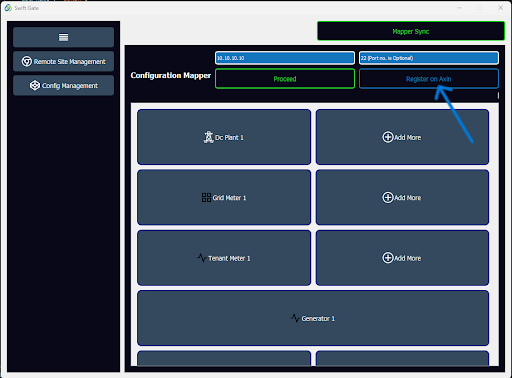The image size is (512, 378).
Task: Close the Swift Gate window
Action: [500, 8]
